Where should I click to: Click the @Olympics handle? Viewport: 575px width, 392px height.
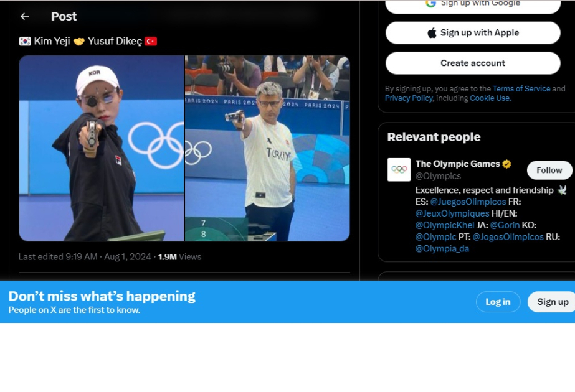(x=438, y=176)
